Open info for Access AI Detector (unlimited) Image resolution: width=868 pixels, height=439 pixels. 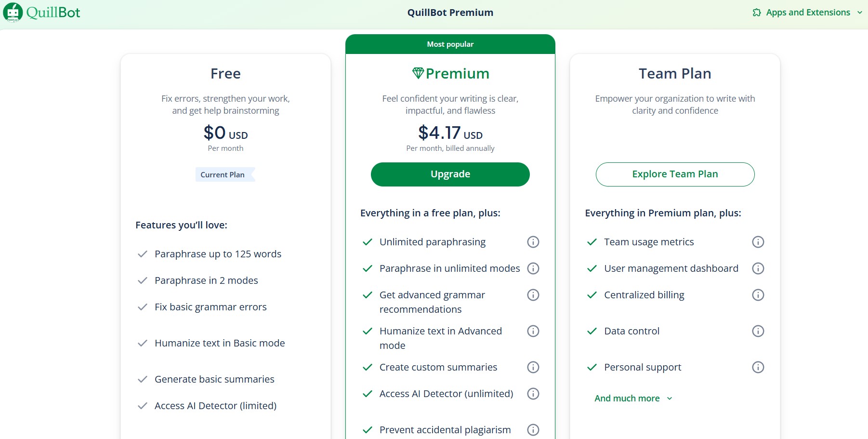pos(533,394)
